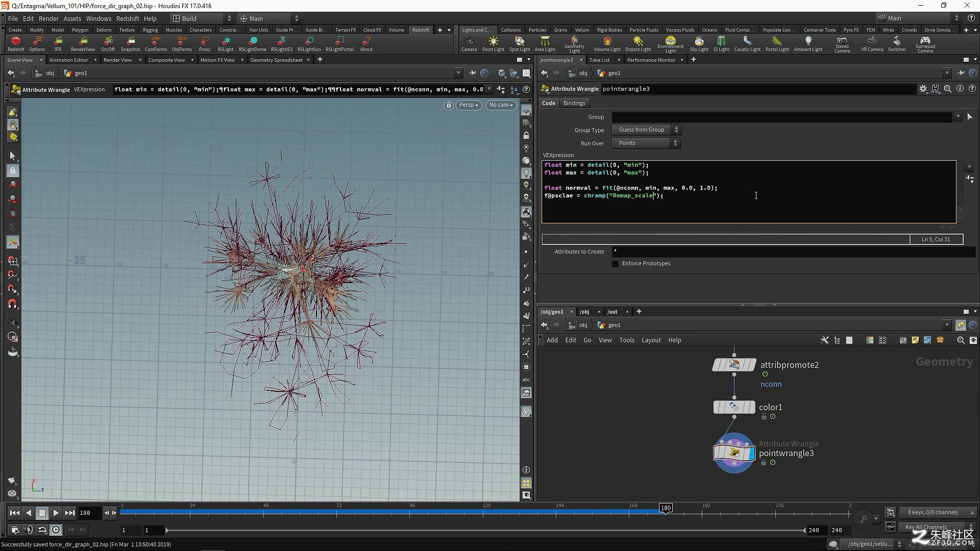This screenshot has height=551, width=980.
Task: Stop timeline playback
Action: coord(42,513)
